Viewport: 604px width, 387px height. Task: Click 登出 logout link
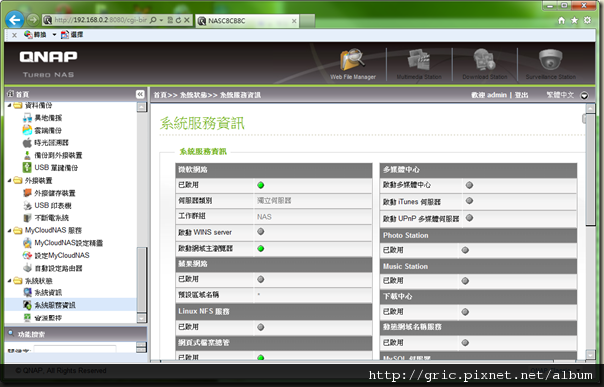(x=521, y=95)
